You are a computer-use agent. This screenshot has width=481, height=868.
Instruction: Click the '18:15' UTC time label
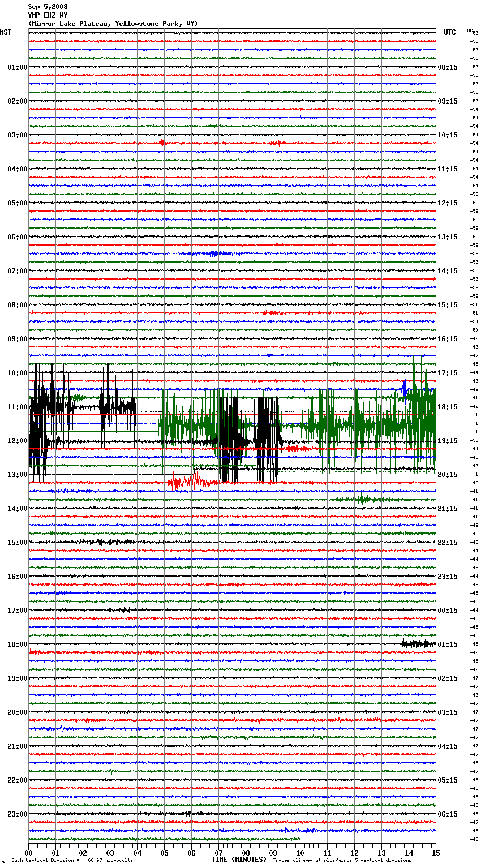448,407
